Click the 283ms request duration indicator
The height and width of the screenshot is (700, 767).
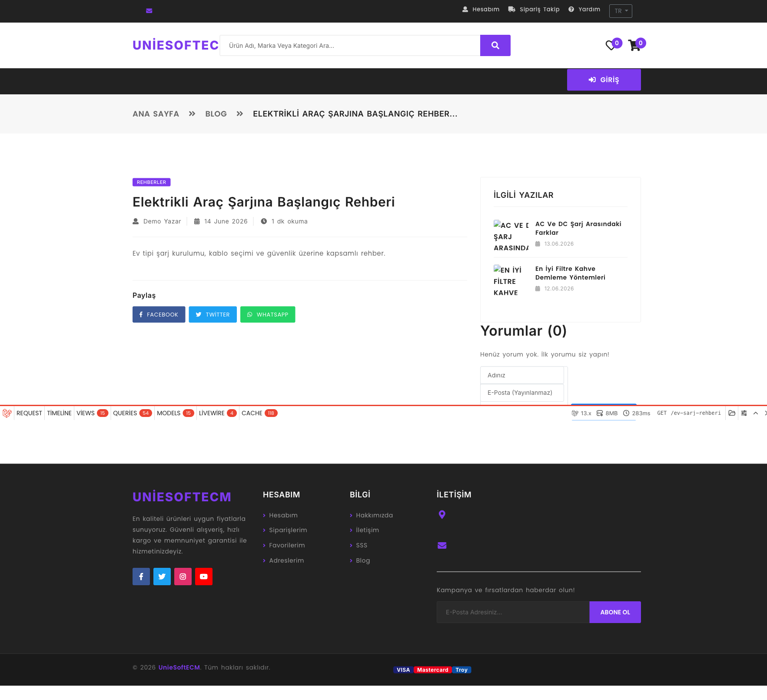pyautogui.click(x=637, y=413)
